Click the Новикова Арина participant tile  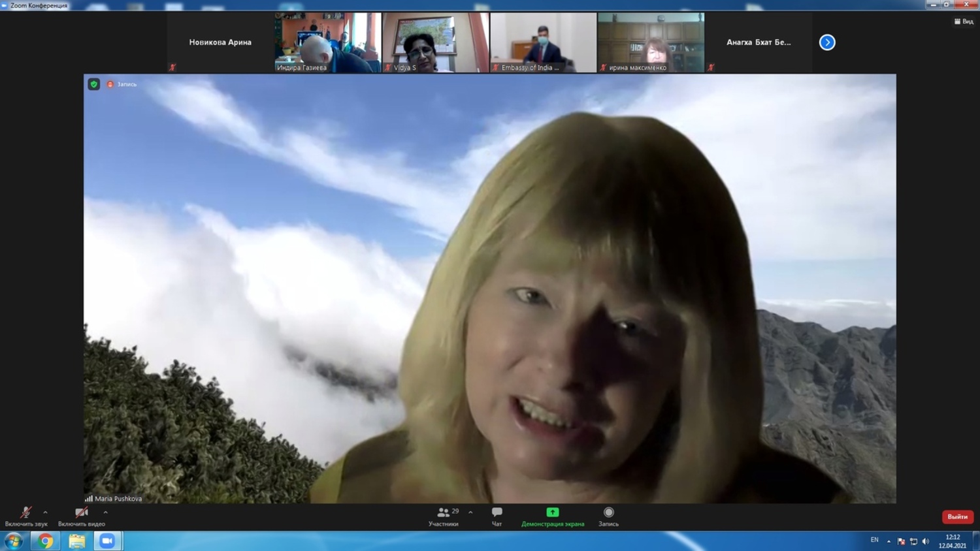point(220,42)
